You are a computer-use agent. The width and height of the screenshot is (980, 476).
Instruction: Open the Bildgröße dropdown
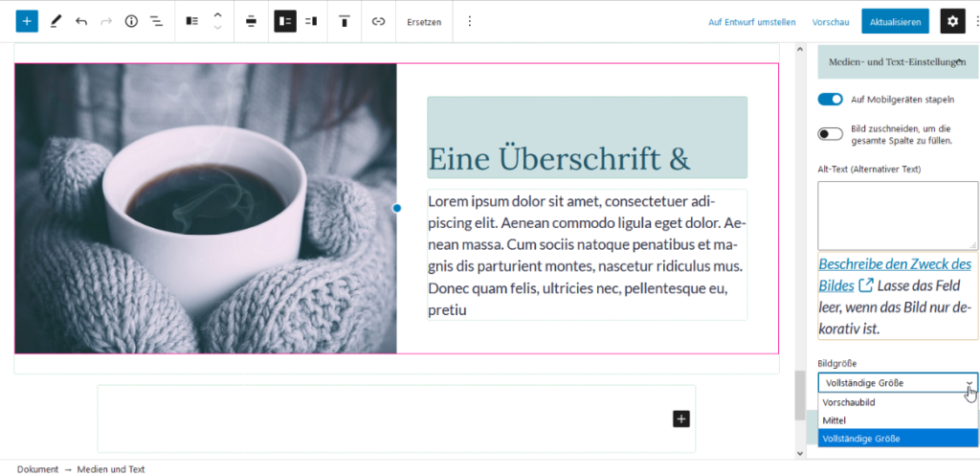point(897,383)
